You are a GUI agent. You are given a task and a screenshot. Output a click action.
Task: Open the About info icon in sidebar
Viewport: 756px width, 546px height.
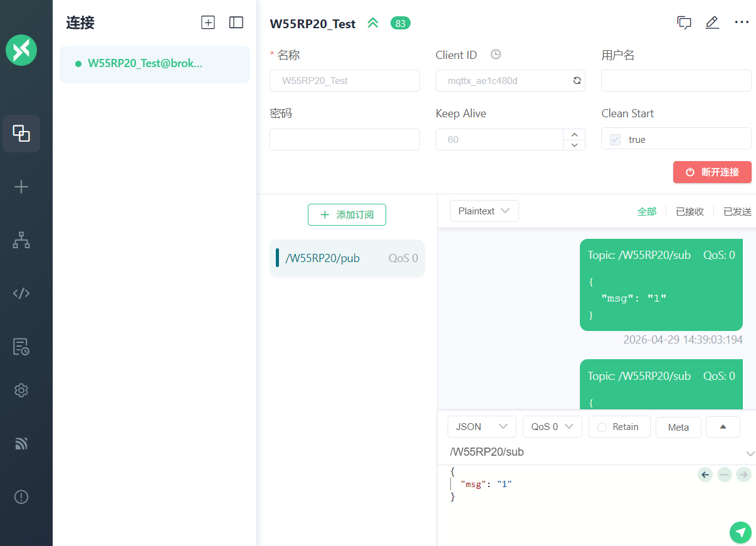pyautogui.click(x=21, y=497)
